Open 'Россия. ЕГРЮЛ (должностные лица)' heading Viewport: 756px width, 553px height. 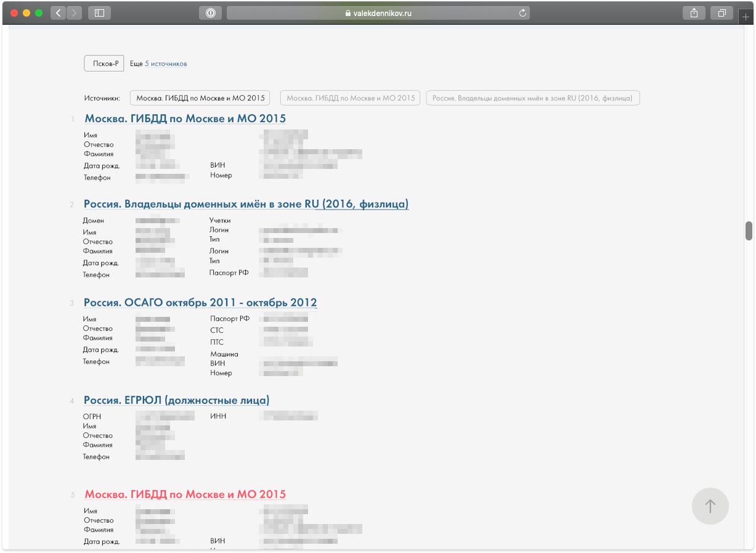click(x=176, y=401)
